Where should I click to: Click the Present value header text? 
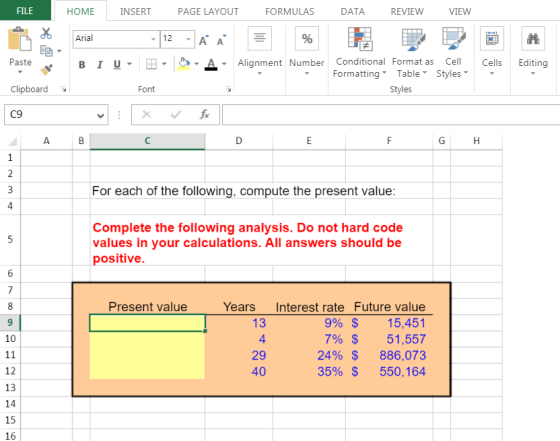tap(148, 307)
